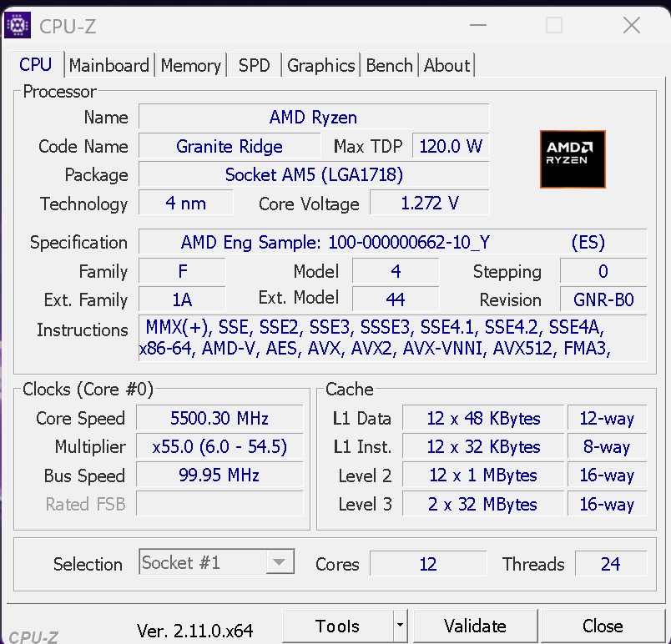
Task: Click the specification 'AMD Eng Sample: 100-000000662-10_Y'
Action: click(x=335, y=243)
